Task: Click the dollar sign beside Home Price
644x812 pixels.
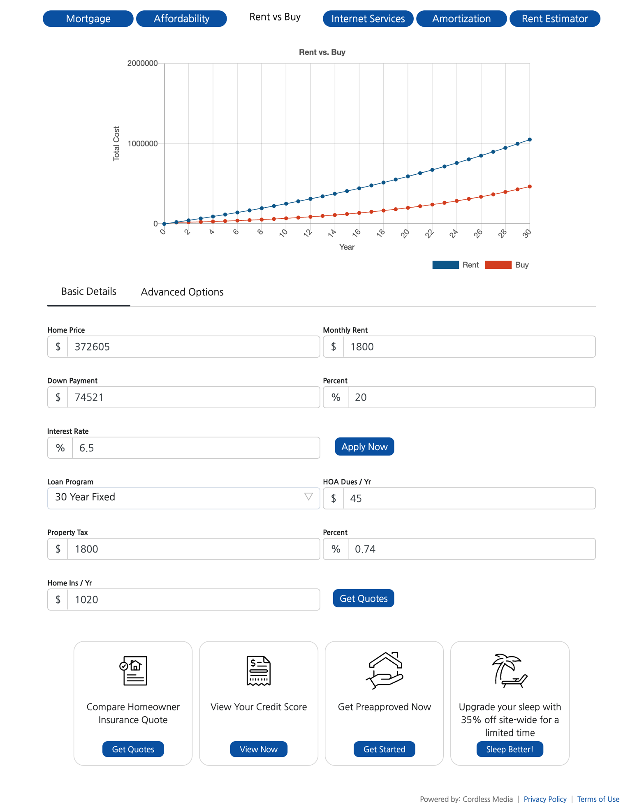Action: click(58, 347)
